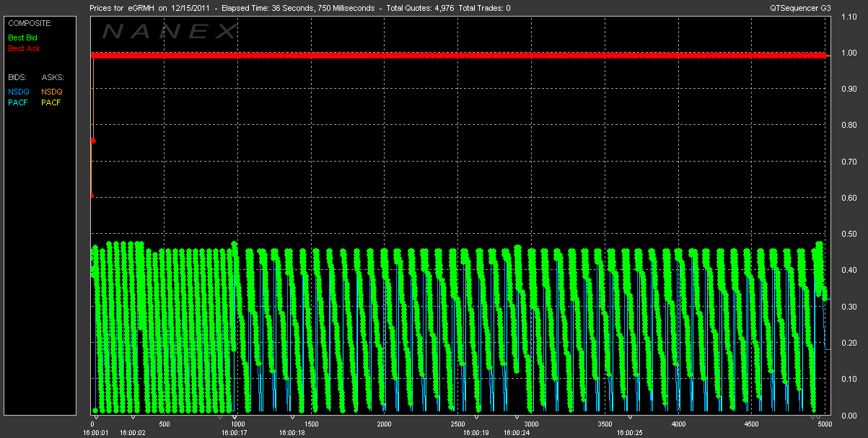Click the 1000 quote-count axis label
The height and width of the screenshot is (438, 868).
(237, 424)
